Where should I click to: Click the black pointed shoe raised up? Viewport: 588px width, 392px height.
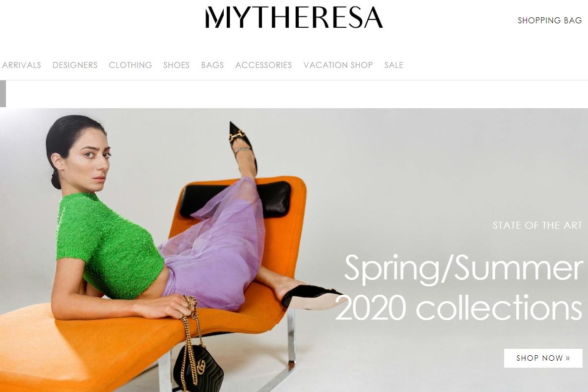click(x=243, y=148)
